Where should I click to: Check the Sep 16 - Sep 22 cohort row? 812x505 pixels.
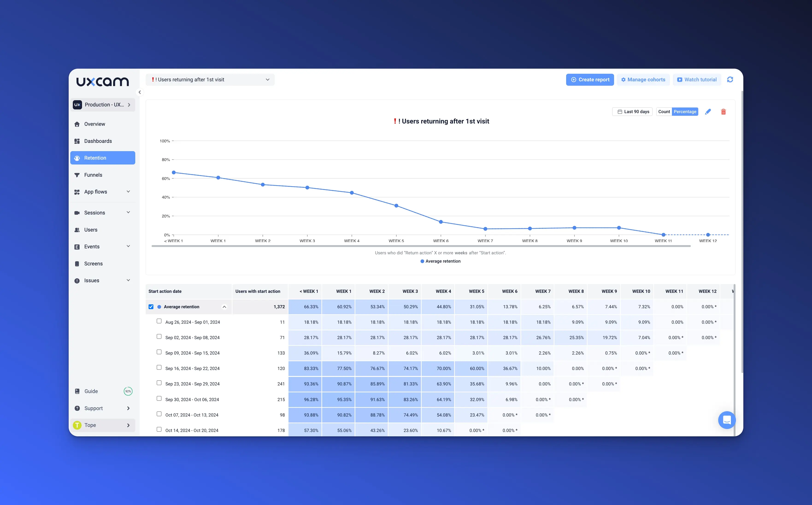[159, 367]
